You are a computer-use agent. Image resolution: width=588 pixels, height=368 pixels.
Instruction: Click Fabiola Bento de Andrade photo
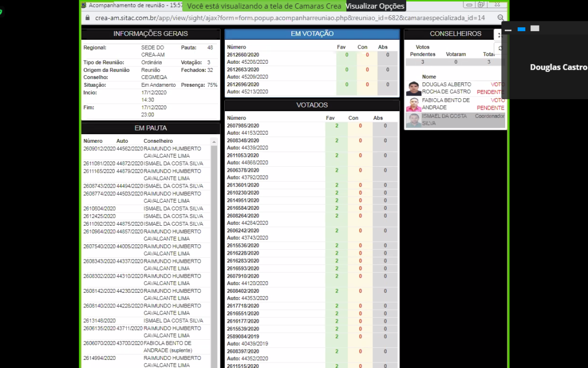point(413,104)
